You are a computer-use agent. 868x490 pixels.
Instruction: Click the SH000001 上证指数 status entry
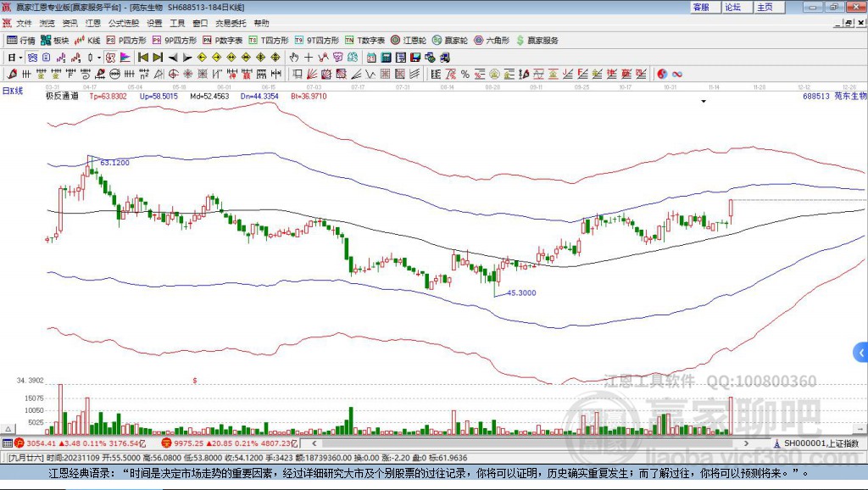816,443
